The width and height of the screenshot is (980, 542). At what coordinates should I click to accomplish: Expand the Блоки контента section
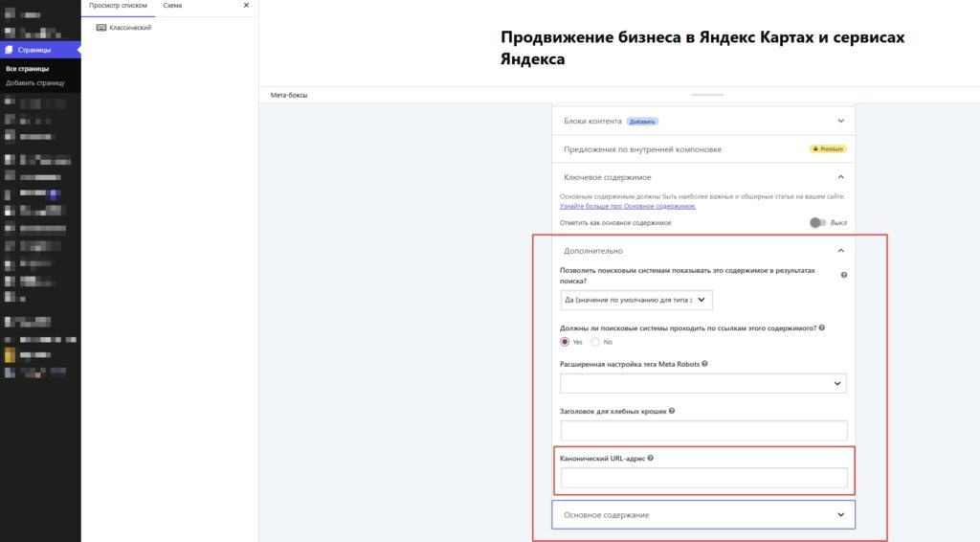click(703, 121)
